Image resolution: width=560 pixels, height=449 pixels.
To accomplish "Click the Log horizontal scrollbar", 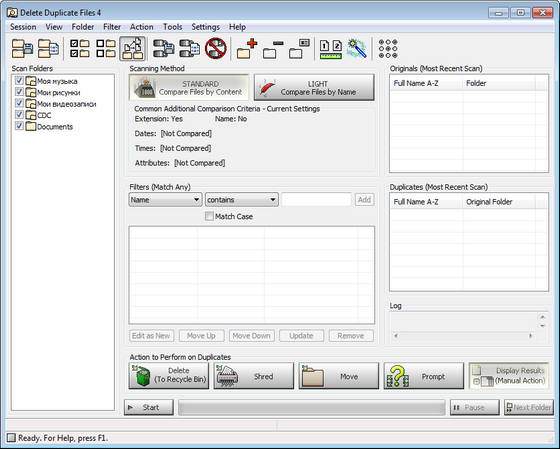I will pyautogui.click(x=463, y=336).
